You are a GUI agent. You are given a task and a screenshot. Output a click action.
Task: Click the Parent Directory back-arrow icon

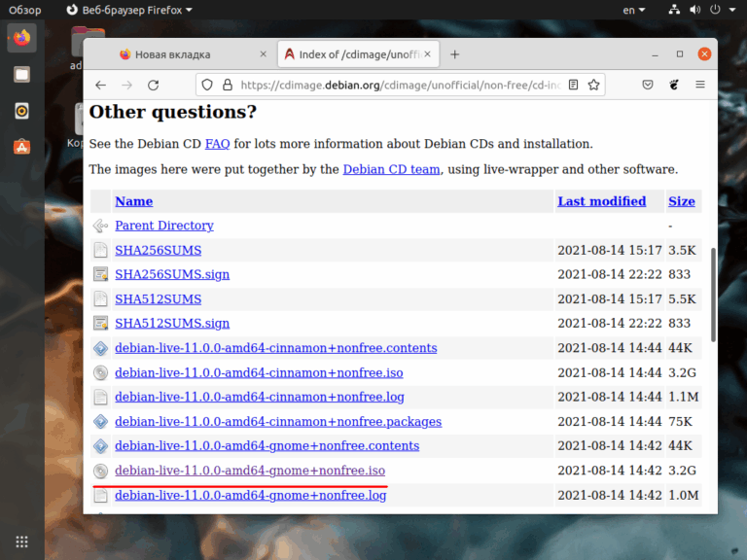coord(100,226)
